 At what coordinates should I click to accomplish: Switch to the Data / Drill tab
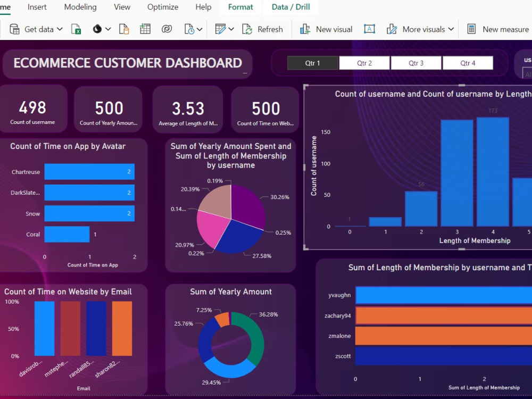click(x=290, y=7)
